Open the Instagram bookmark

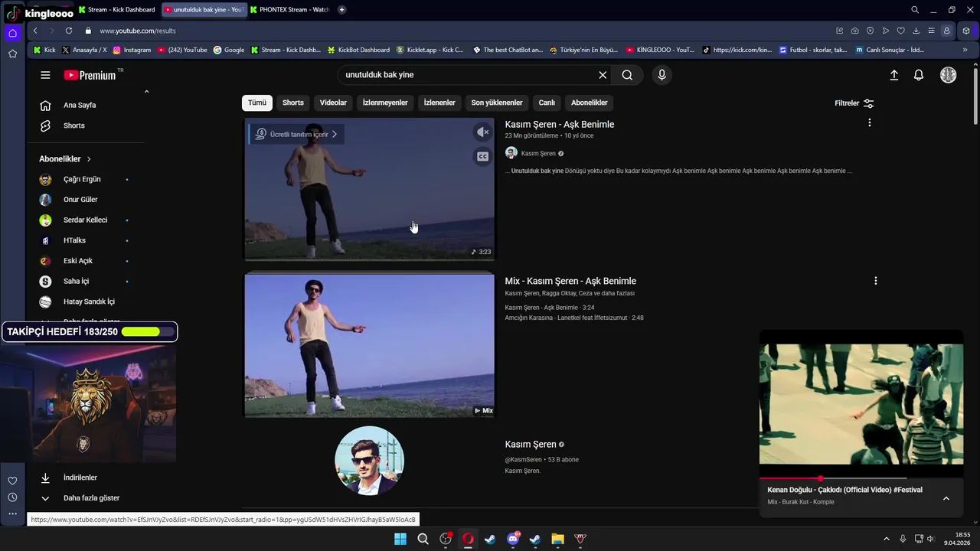(132, 50)
